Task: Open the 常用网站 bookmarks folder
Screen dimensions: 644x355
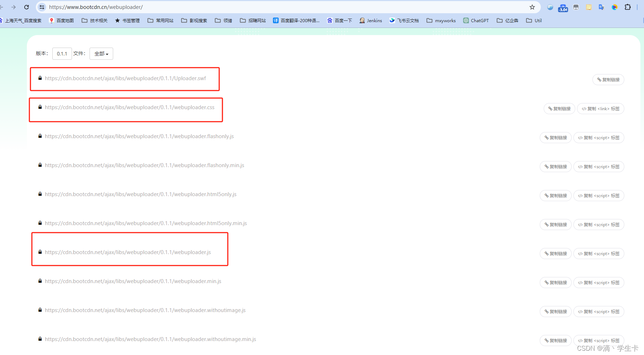Action: click(x=160, y=21)
